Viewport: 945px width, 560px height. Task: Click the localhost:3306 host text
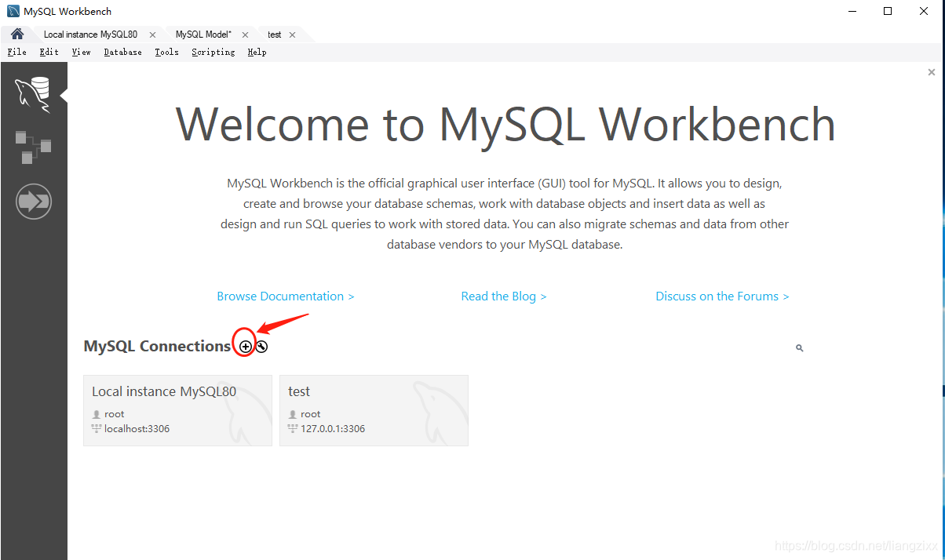[x=137, y=429]
